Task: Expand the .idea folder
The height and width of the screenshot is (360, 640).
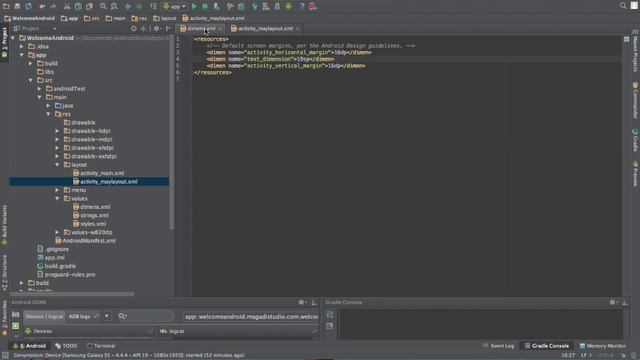Action: (22, 47)
